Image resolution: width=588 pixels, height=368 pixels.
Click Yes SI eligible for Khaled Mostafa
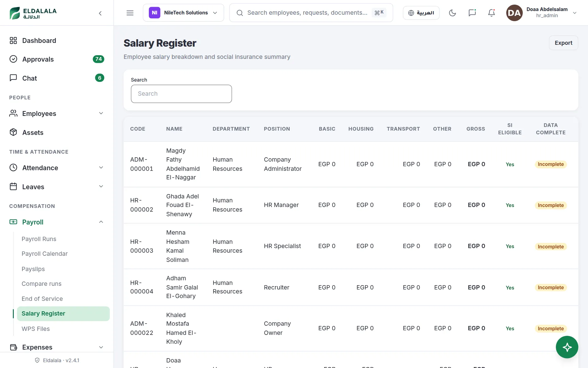[x=510, y=328]
